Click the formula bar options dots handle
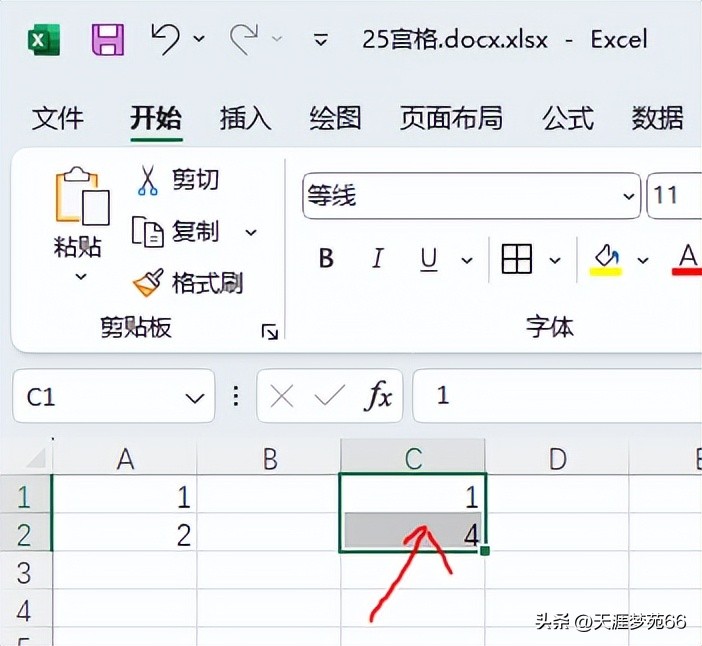The width and height of the screenshot is (702, 646). [236, 396]
